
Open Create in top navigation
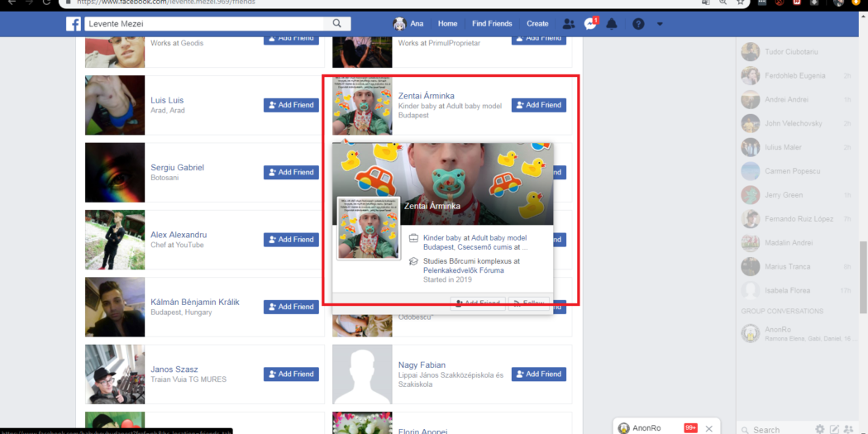coord(537,24)
